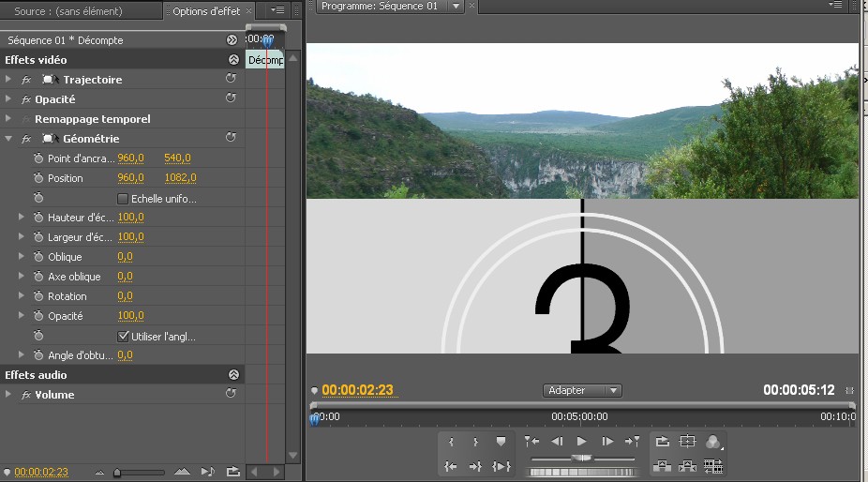Screen dimensions: 868x482
Task: Step forward one frame
Action: tap(607, 442)
